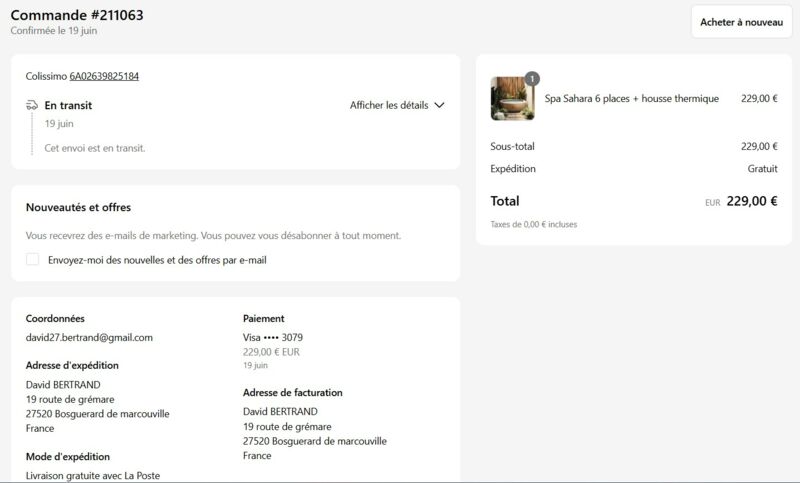The image size is (800, 483).
Task: Select the email david27.bertrand@gmail.com
Action: (x=89, y=337)
